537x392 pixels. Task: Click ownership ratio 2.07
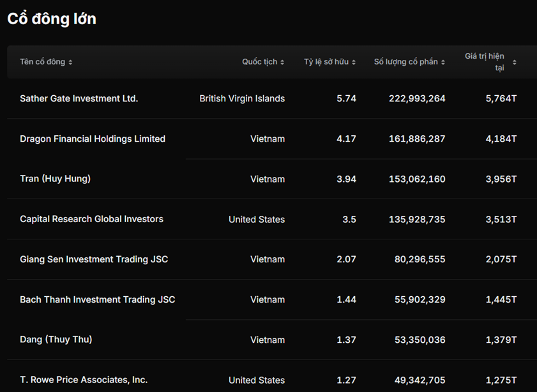click(x=346, y=259)
